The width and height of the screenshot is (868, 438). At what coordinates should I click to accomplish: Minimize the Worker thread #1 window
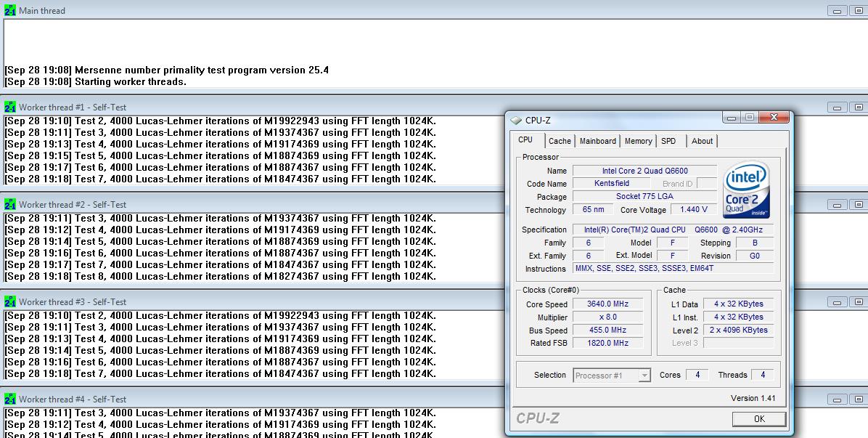pyautogui.click(x=837, y=107)
